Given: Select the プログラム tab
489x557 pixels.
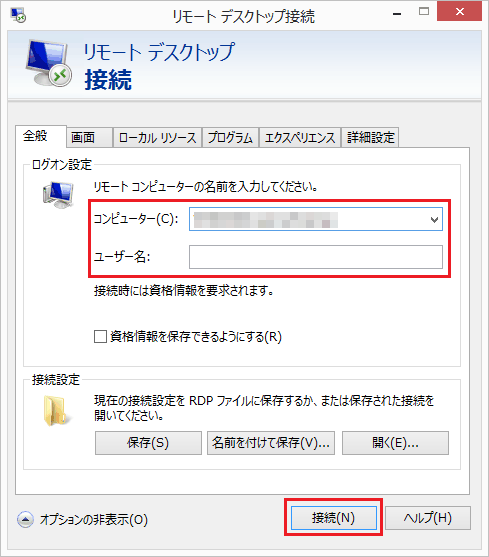Looking at the screenshot, I should 230,137.
